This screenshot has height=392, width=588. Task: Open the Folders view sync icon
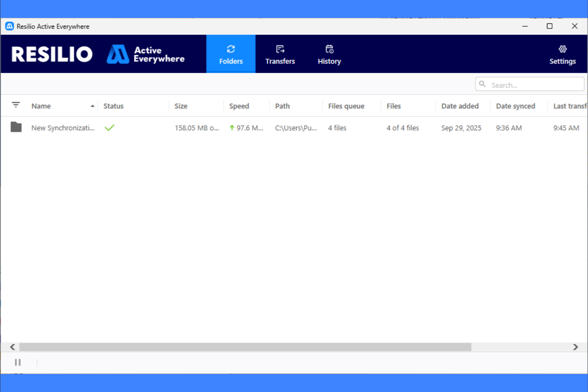point(231,48)
